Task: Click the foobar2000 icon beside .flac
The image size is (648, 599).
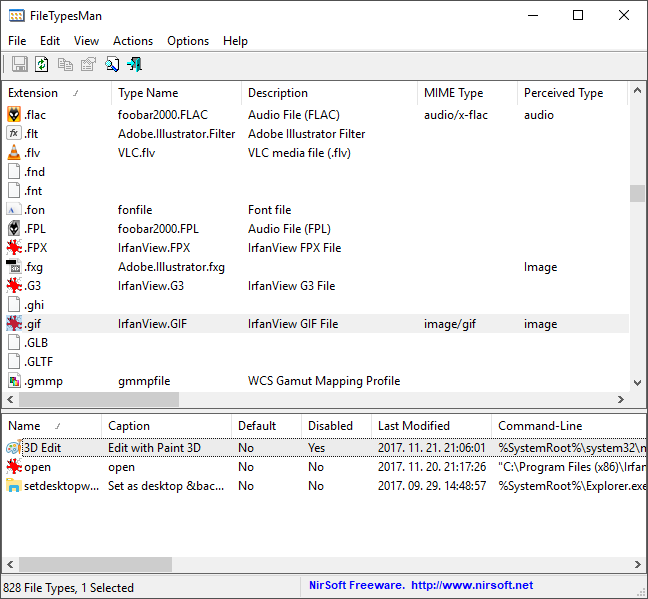Action: point(14,115)
